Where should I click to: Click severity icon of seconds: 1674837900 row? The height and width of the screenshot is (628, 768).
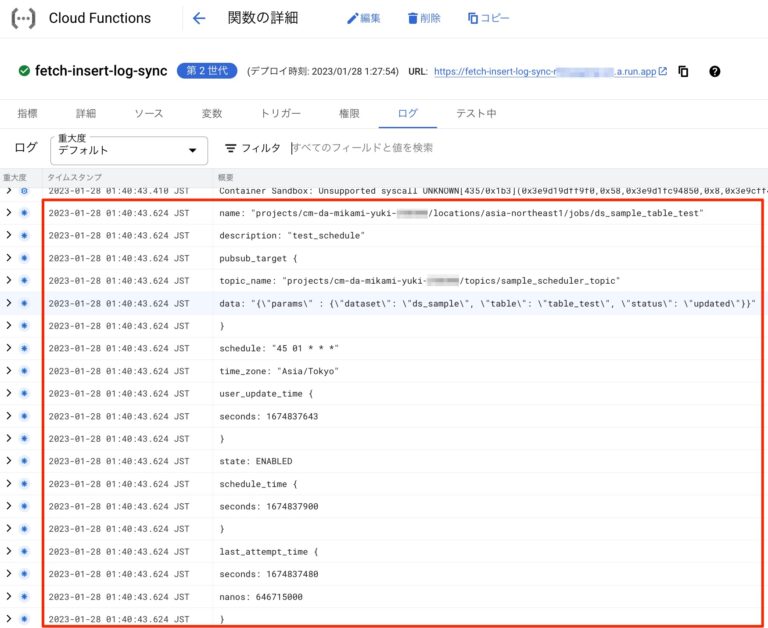(24, 506)
